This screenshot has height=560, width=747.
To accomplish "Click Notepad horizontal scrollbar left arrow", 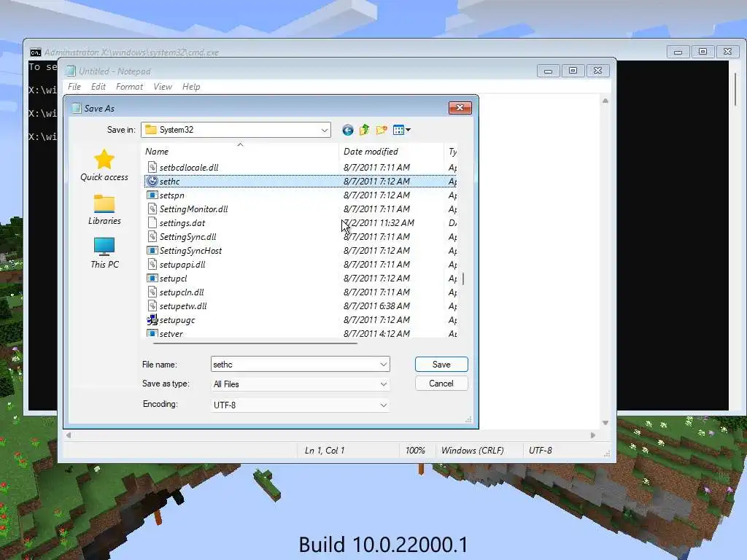I will (x=69, y=435).
